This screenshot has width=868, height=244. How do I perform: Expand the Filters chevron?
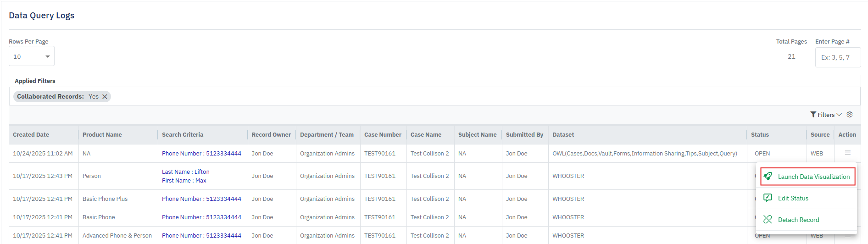point(839,115)
